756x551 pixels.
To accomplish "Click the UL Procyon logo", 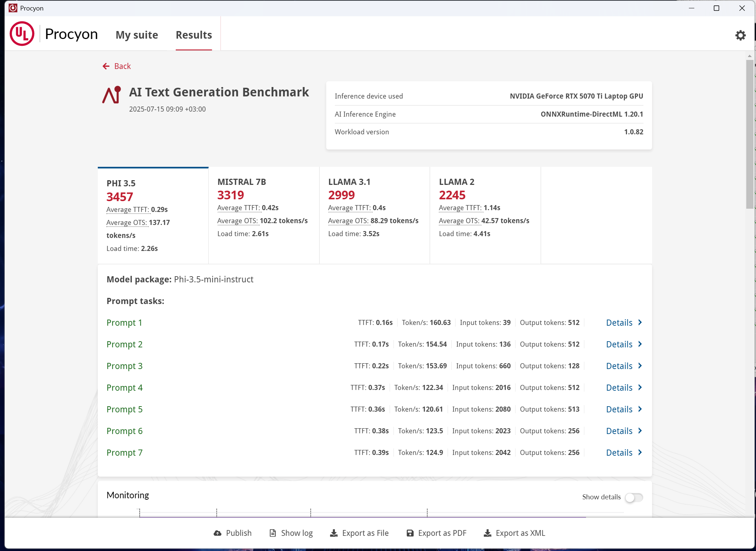I will pyautogui.click(x=22, y=34).
